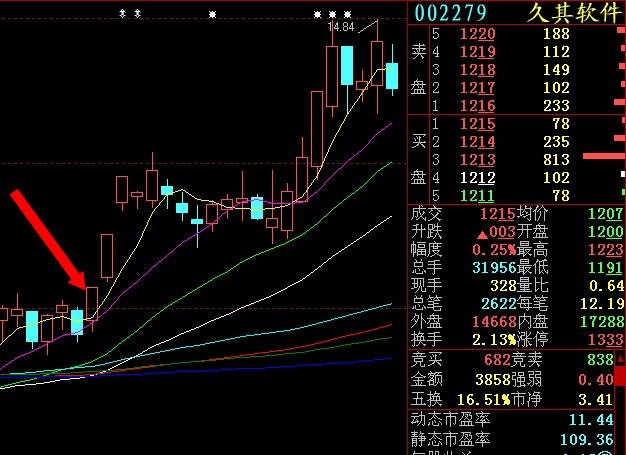The image size is (626, 455).
Task: Click the 14.84 high price label
Action: [341, 27]
